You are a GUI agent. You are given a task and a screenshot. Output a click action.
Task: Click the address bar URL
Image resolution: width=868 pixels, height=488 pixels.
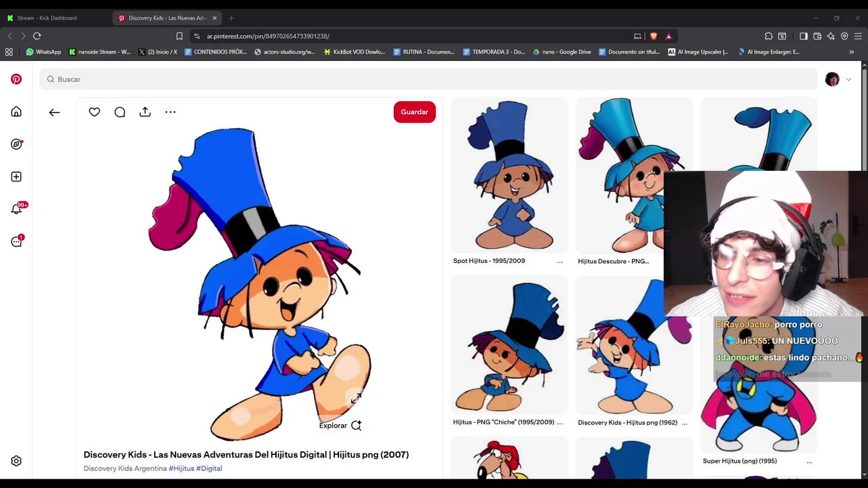point(268,36)
